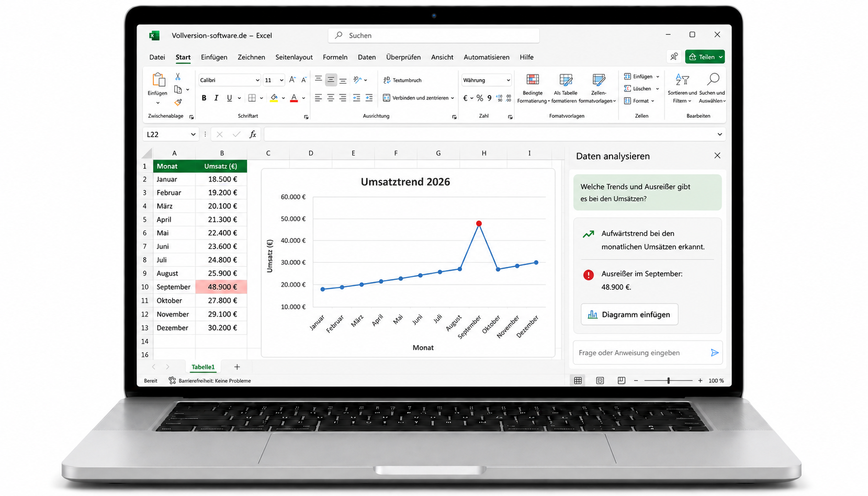Open the Datei menu

click(157, 57)
